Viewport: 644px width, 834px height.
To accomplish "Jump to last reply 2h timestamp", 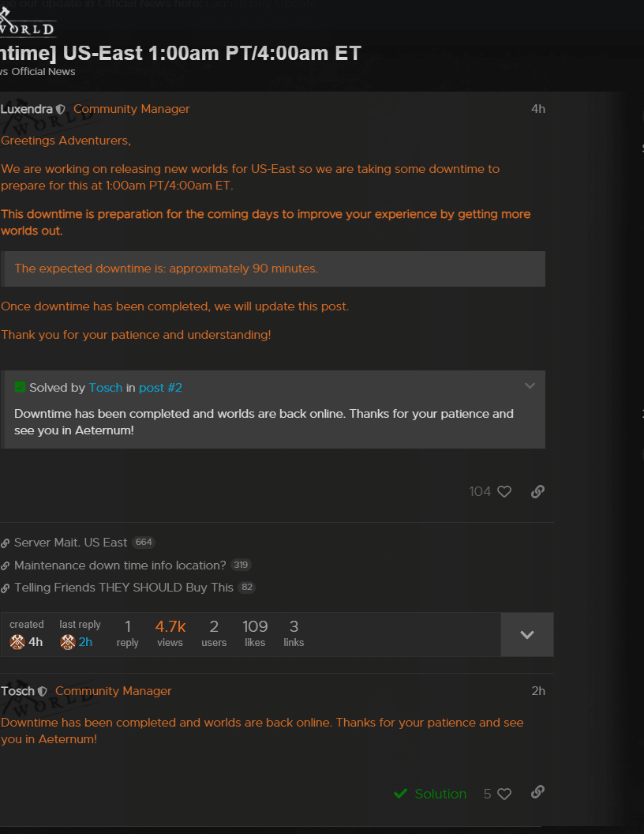I will [85, 642].
